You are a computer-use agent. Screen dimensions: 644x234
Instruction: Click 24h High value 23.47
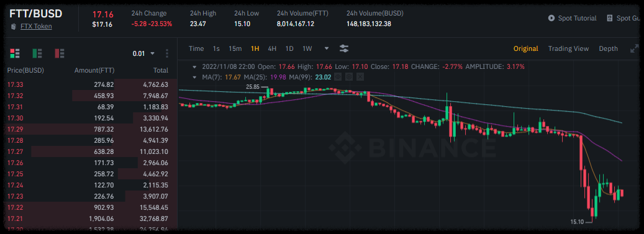(x=197, y=24)
